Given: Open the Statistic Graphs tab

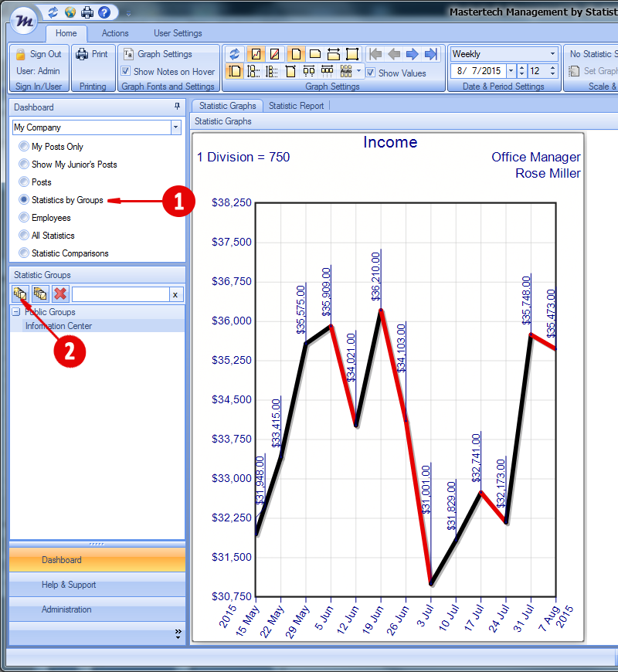Looking at the screenshot, I should pyautogui.click(x=227, y=105).
